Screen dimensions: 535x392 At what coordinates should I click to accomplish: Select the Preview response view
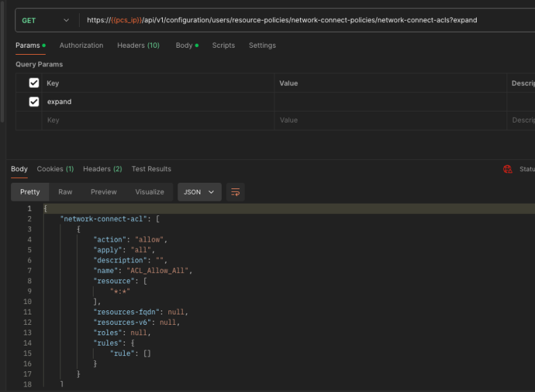pyautogui.click(x=103, y=192)
